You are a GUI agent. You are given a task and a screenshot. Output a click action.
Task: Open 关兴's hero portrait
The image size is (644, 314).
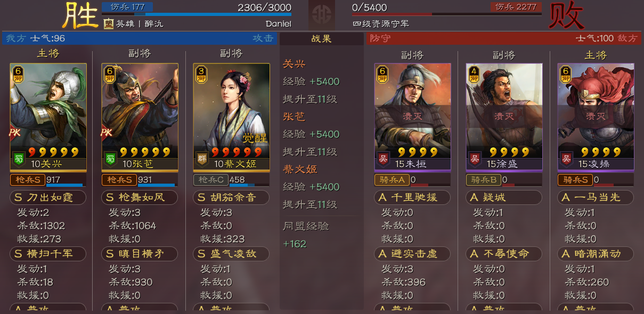tap(48, 117)
